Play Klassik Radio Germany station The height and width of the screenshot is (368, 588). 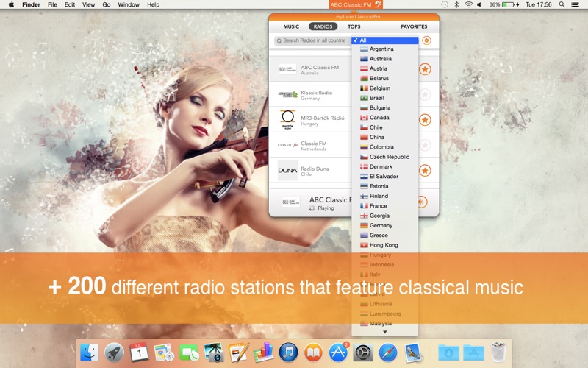point(309,95)
